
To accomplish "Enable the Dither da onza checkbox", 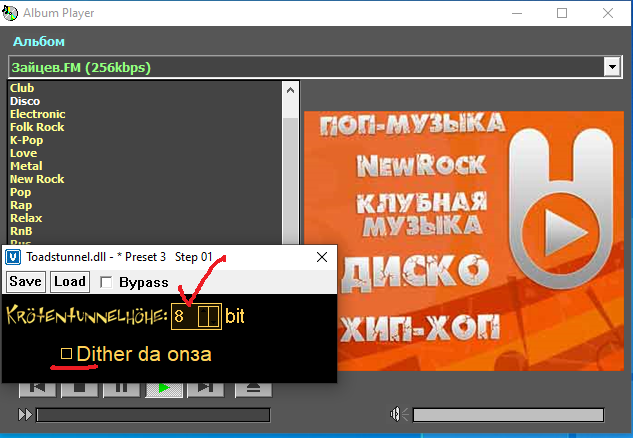I will [x=67, y=354].
